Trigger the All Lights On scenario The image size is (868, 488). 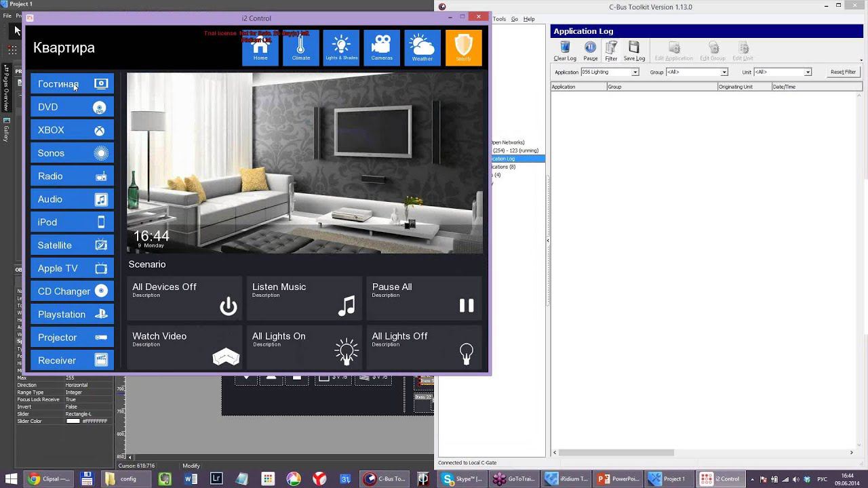304,347
